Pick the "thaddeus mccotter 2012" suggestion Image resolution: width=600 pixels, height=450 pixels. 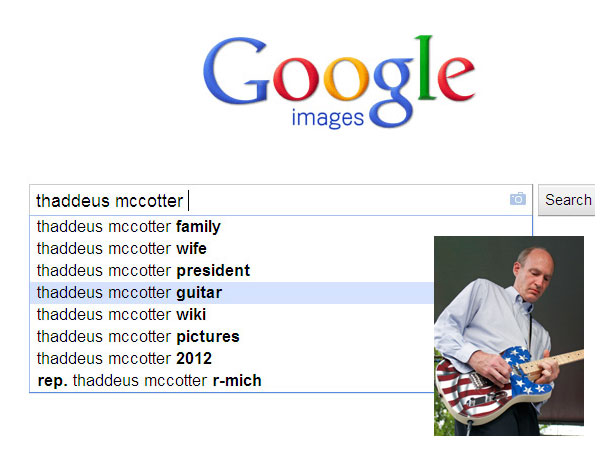click(x=124, y=359)
